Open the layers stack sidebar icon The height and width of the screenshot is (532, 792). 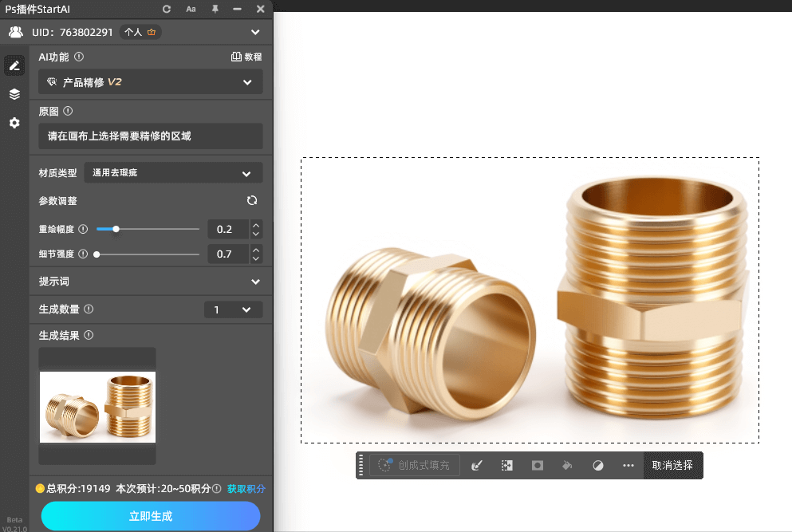[x=14, y=94]
